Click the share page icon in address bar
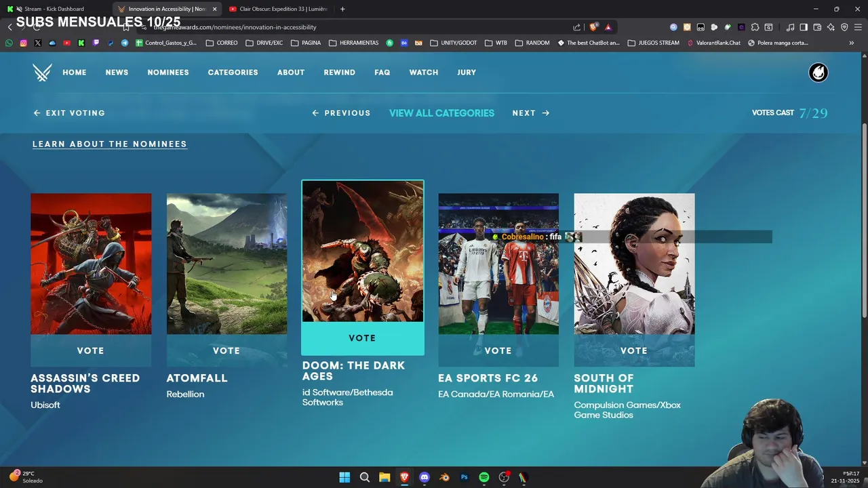868x488 pixels. click(x=576, y=27)
